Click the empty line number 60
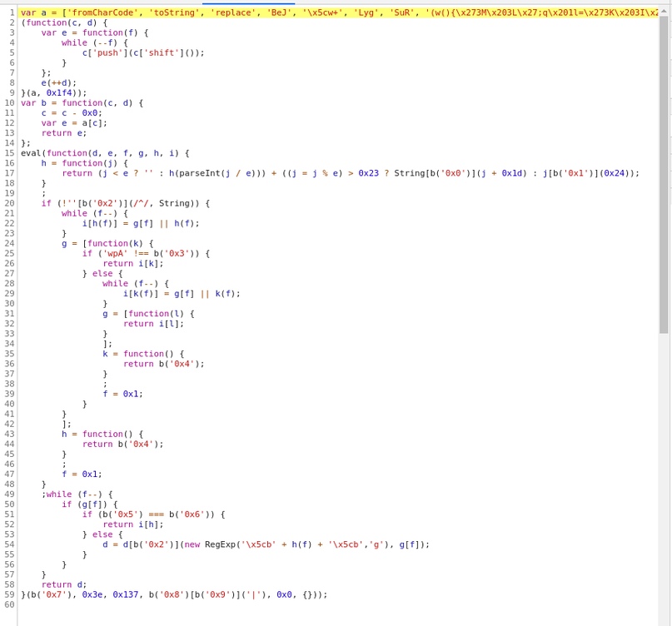Screen dimensions: 672x626 coord(9,604)
